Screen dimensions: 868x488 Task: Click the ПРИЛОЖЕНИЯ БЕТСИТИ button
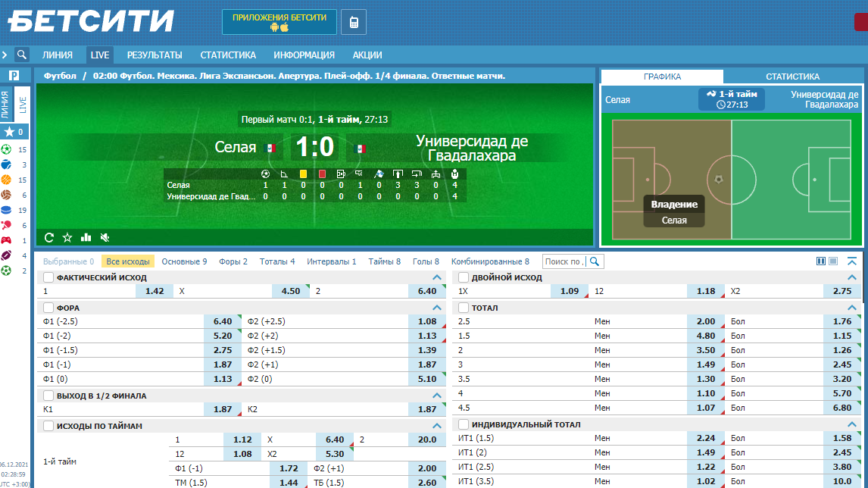[x=279, y=22]
